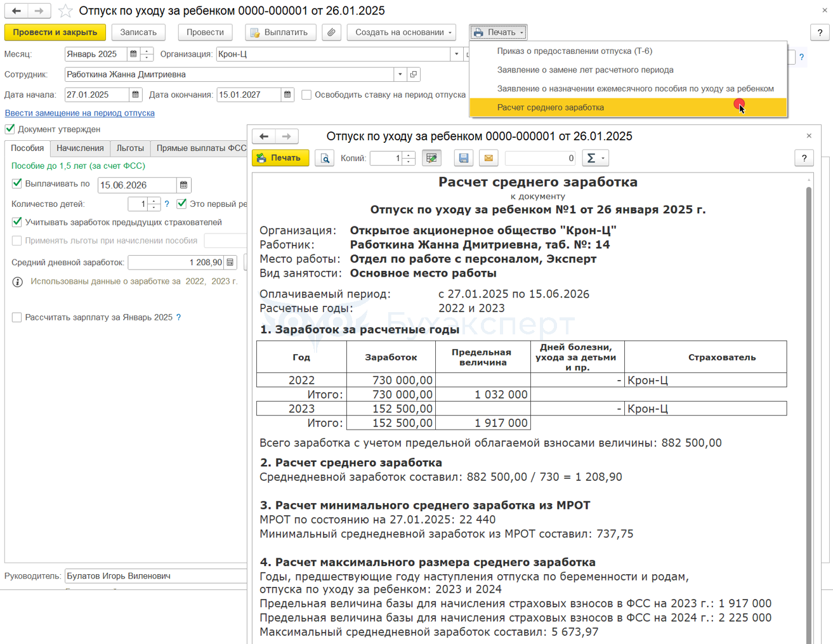Viewport: 833px width, 644px height.
Task: Click the Выплачивать по date field
Action: coord(138,185)
